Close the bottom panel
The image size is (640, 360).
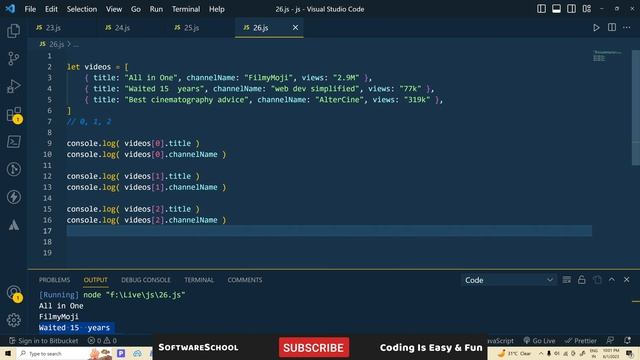point(627,280)
